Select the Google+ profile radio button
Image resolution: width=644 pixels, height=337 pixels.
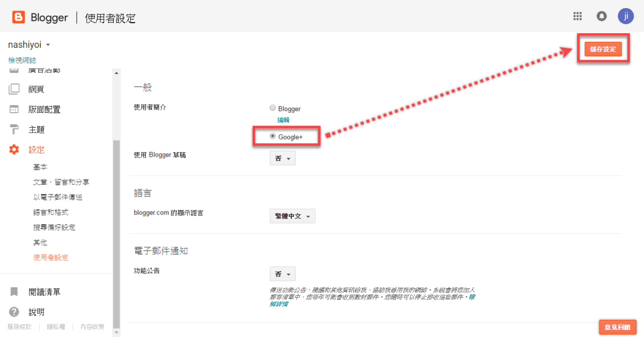coord(273,136)
